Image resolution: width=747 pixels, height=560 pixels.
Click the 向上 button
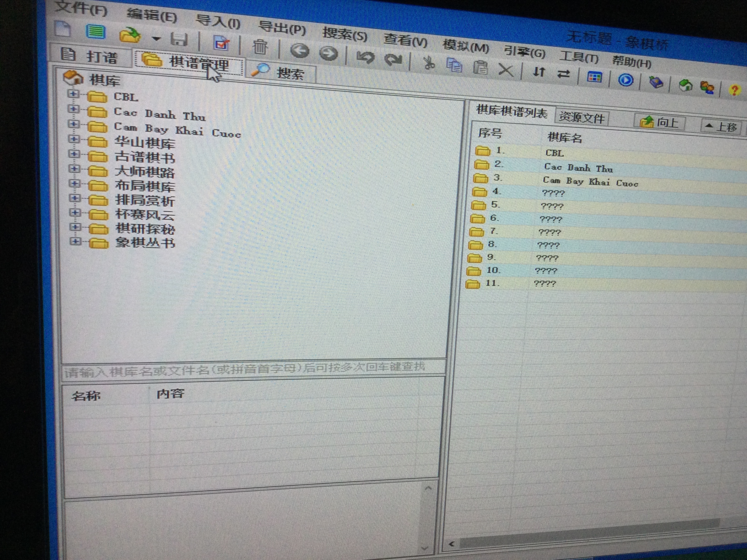[660, 122]
